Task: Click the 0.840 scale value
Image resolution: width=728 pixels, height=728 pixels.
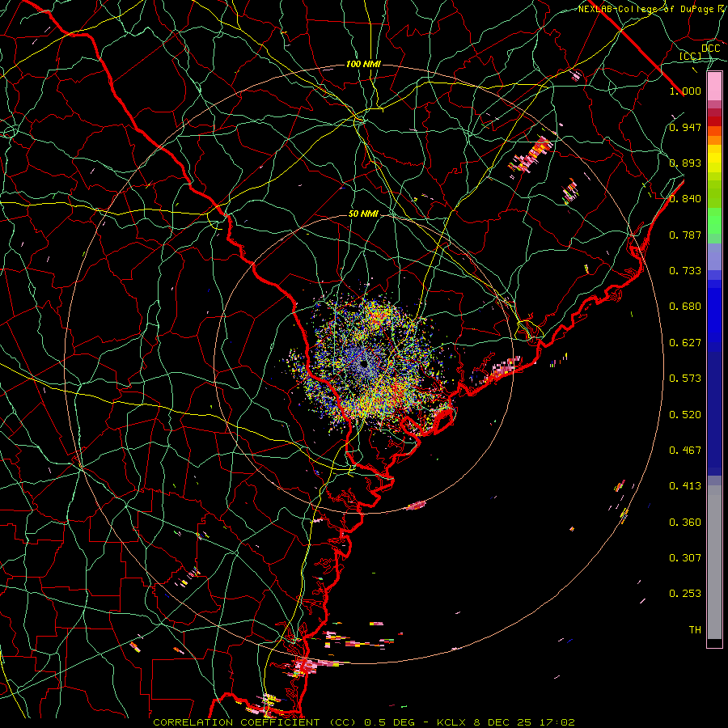Action: point(685,199)
